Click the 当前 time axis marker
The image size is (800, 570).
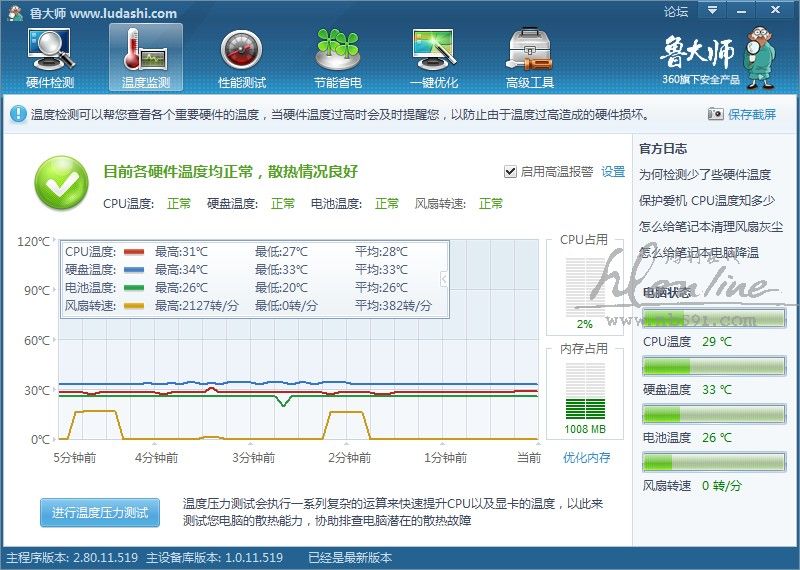pos(529,458)
